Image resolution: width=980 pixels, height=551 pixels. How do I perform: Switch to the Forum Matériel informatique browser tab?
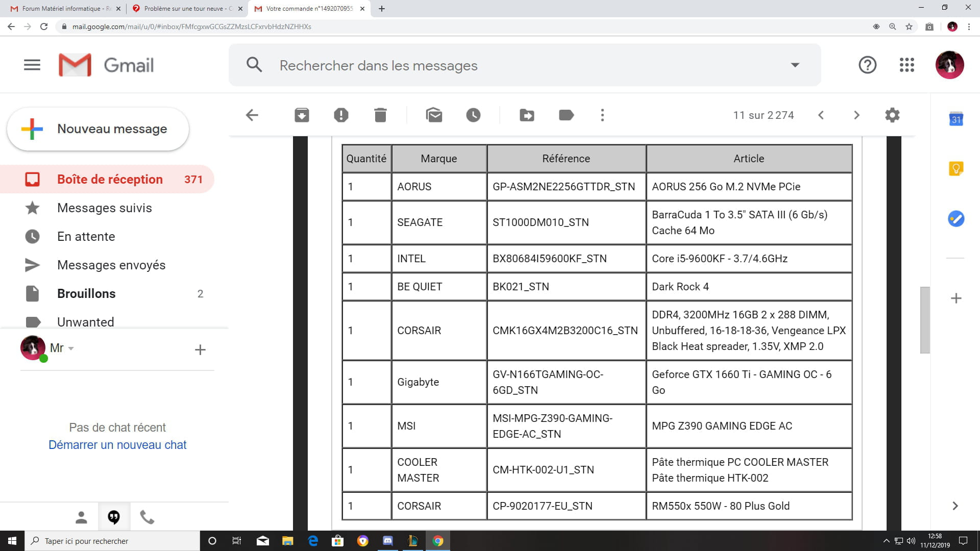click(61, 9)
